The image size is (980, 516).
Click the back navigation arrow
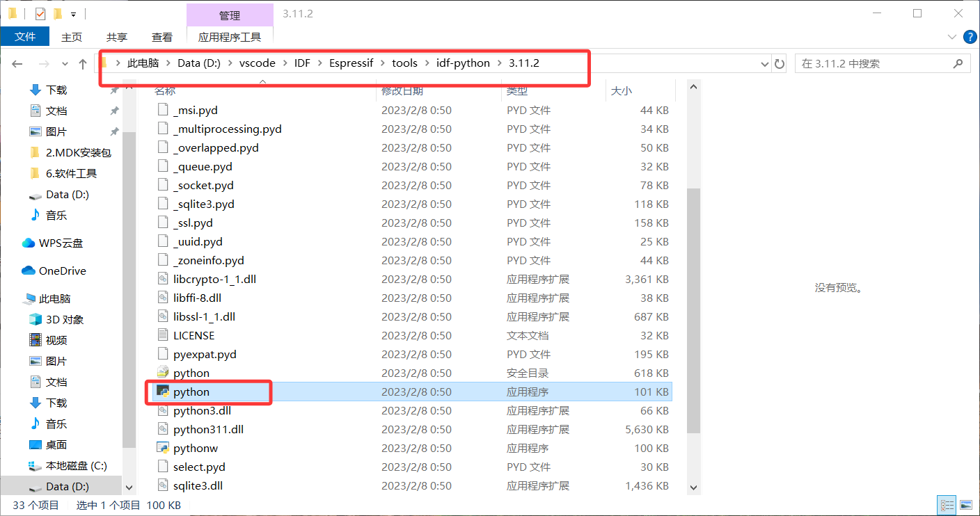[x=17, y=63]
